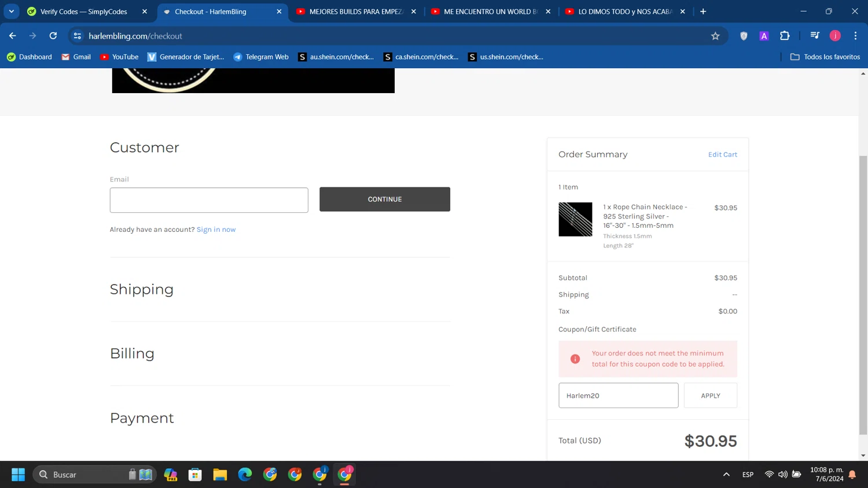Click the browser forward arrow
Screen dimensions: 868x488
pyautogui.click(x=33, y=36)
